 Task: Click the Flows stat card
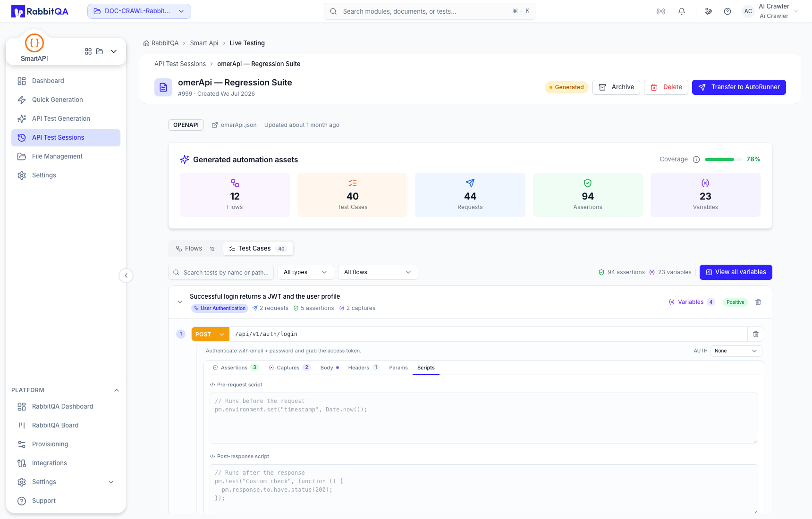235,195
